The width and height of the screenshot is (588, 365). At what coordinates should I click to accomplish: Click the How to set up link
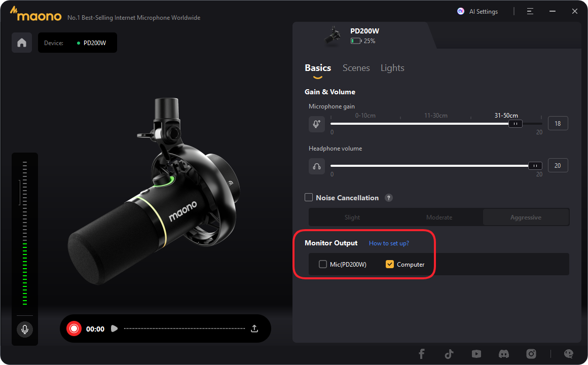pos(388,243)
